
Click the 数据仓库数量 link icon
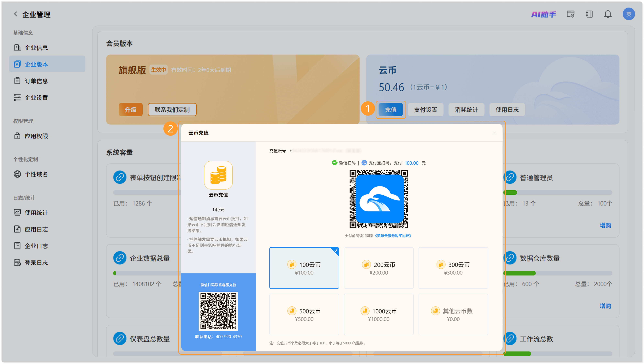pos(510,258)
